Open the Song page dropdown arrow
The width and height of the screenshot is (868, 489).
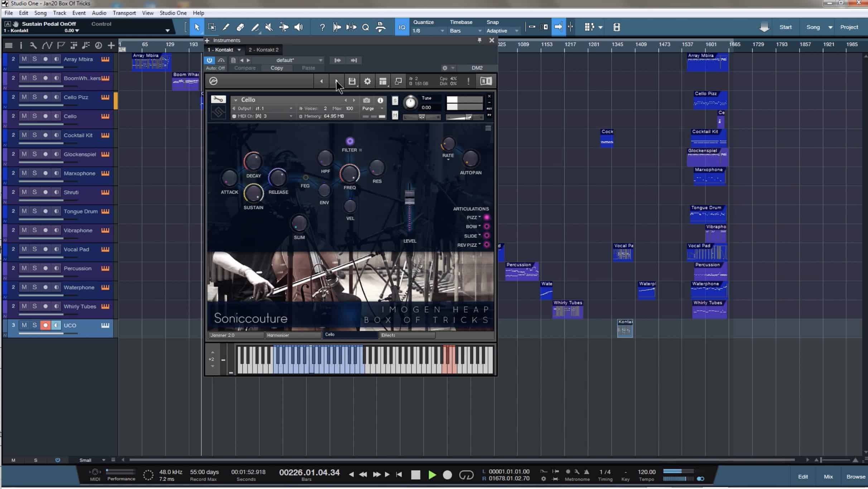click(830, 27)
